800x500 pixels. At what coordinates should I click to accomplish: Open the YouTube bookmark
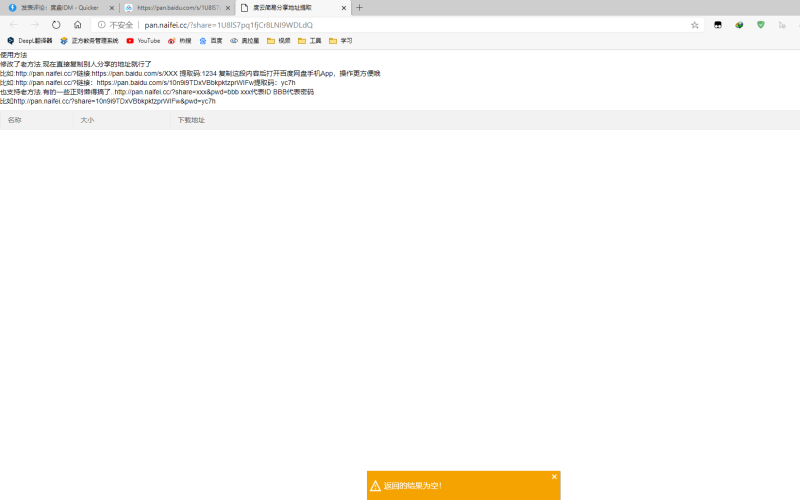[143, 41]
